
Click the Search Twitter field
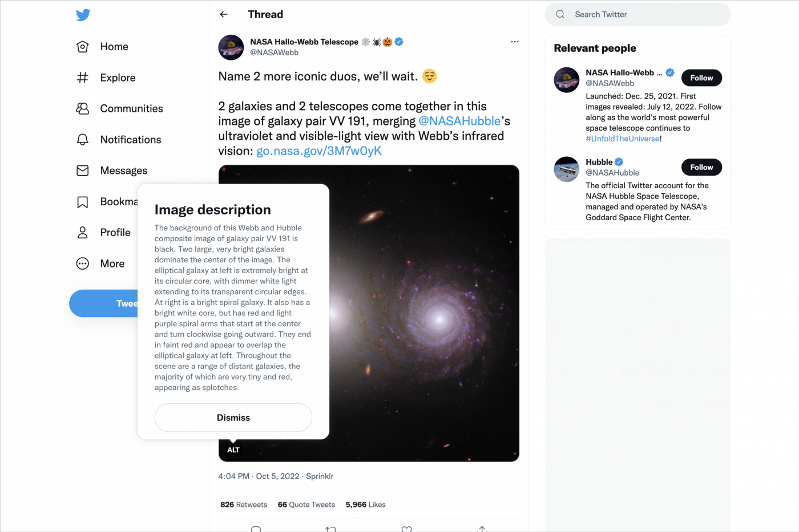[645, 14]
